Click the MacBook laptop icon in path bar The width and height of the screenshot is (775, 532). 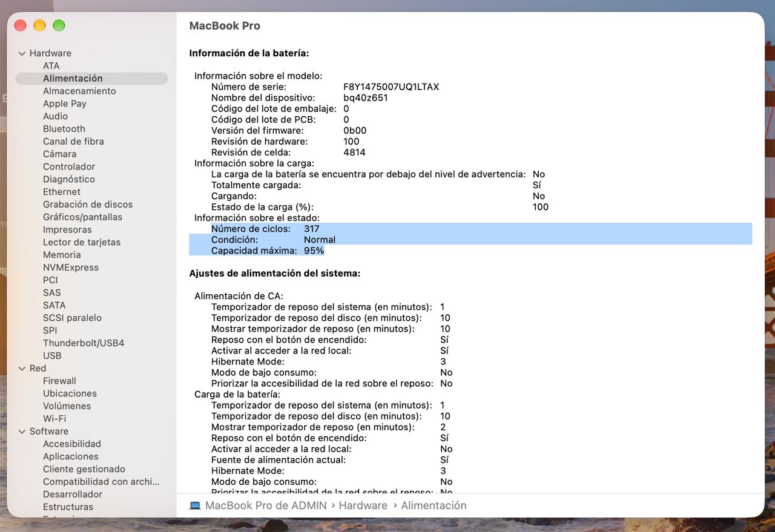click(195, 505)
